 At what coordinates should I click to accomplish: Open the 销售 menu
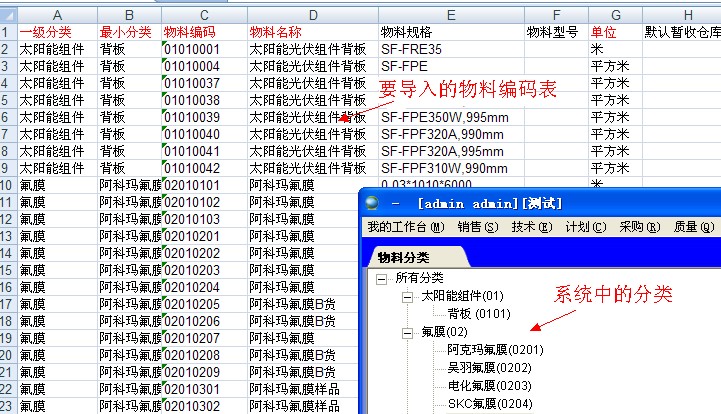477,227
